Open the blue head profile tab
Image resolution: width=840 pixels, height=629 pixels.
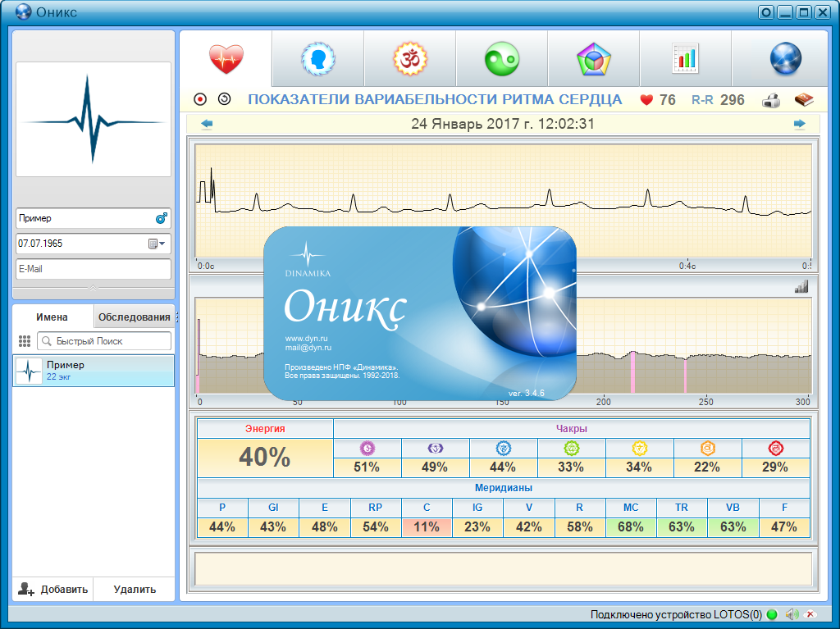pyautogui.click(x=317, y=58)
